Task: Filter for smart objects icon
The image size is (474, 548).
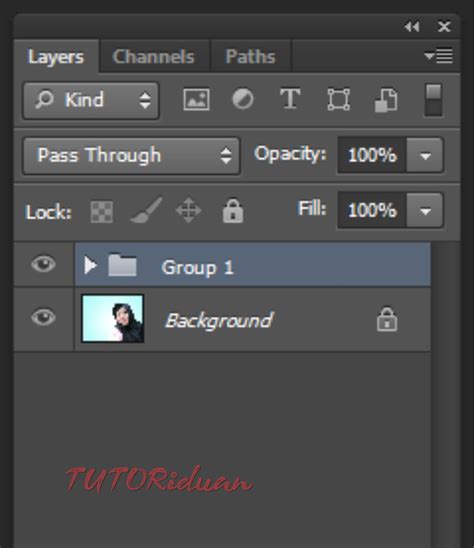Action: [x=386, y=100]
